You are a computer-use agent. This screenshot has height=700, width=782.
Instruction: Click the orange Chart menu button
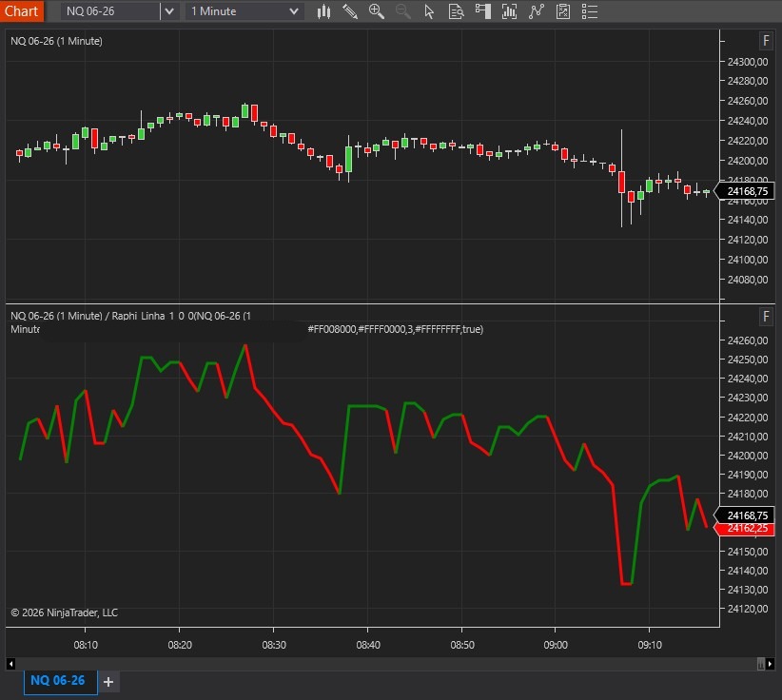coord(22,11)
